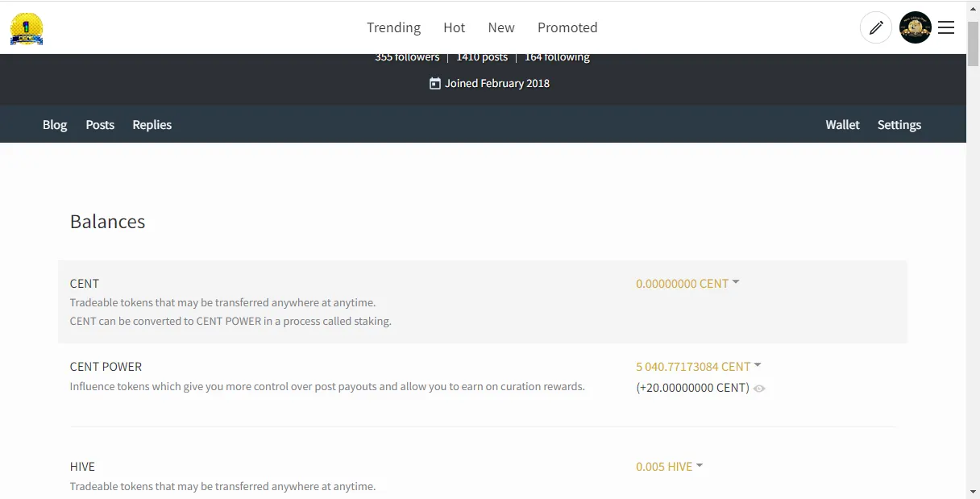This screenshot has width=980, height=499.
Task: Open the user avatar profile picture
Action: tap(915, 27)
